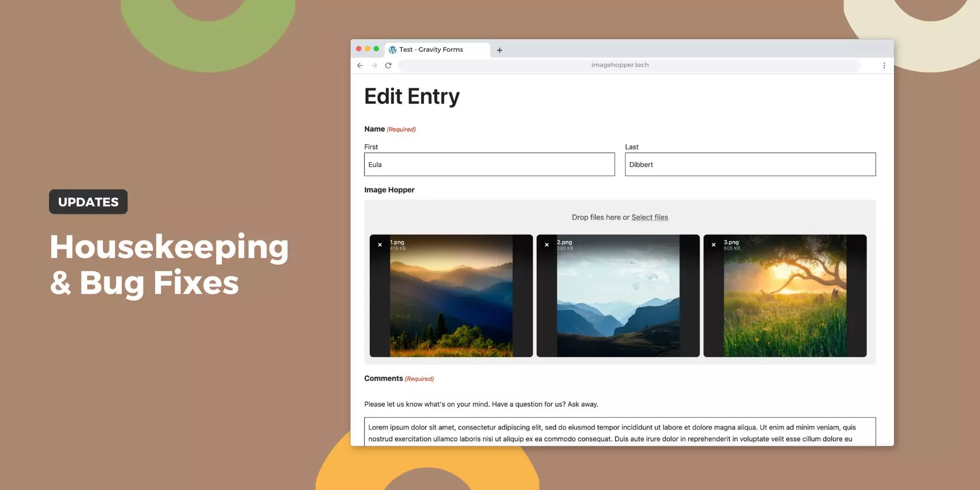
Task: Click the Image Hopper field label
Action: [389, 190]
